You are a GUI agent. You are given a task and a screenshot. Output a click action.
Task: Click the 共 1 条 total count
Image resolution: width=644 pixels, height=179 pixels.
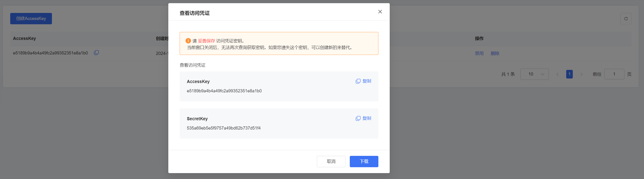(x=508, y=74)
